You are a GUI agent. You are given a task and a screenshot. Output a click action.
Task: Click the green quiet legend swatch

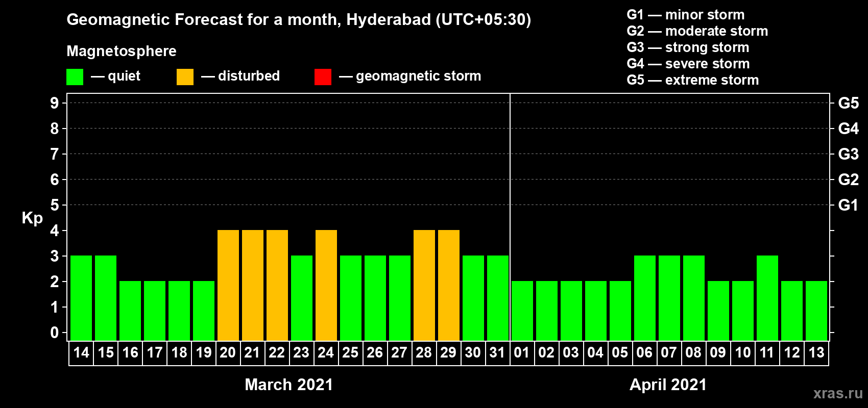[x=75, y=77]
